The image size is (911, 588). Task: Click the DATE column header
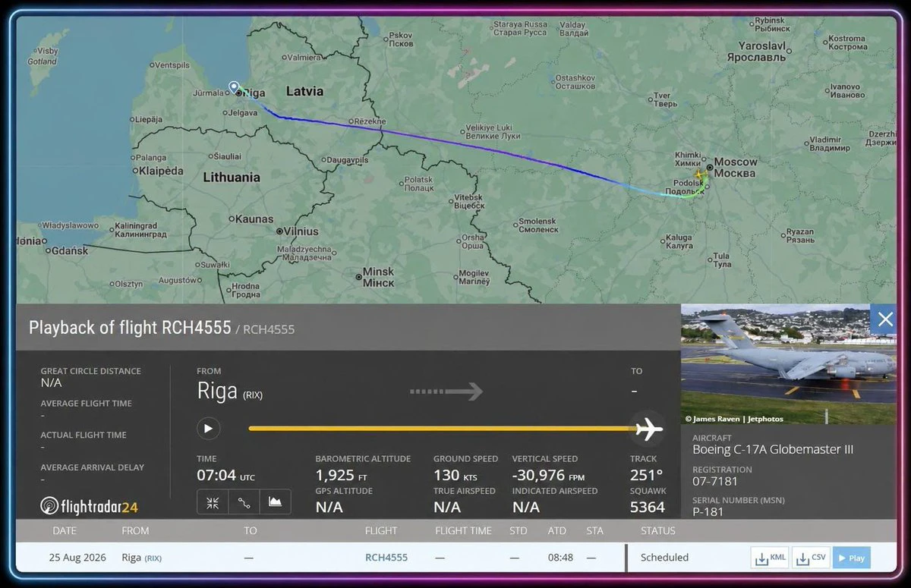tap(65, 530)
